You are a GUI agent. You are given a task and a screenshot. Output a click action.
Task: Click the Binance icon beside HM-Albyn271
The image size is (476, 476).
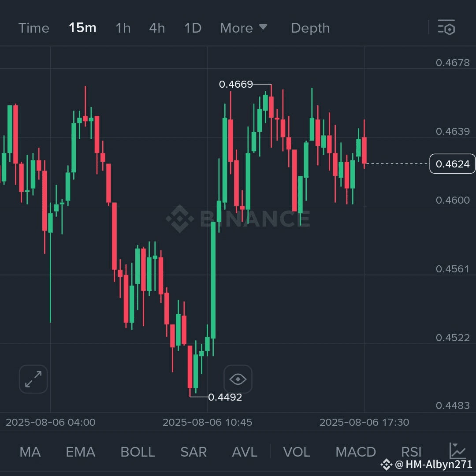(x=386, y=465)
